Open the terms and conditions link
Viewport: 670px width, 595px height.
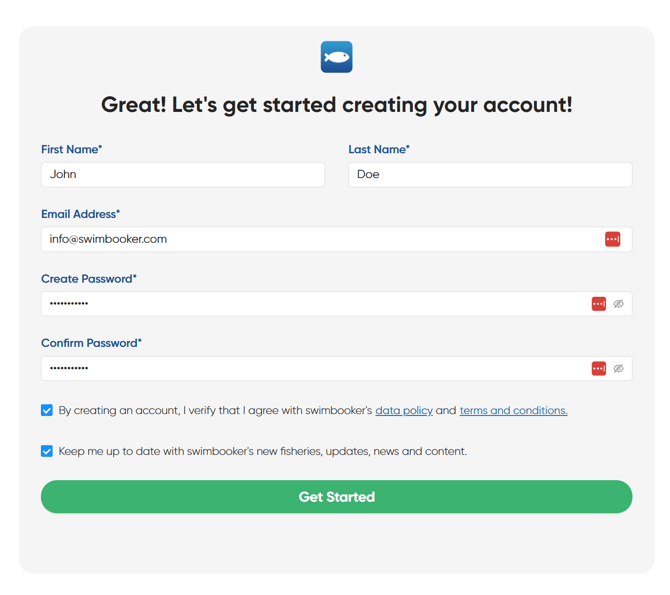(513, 411)
